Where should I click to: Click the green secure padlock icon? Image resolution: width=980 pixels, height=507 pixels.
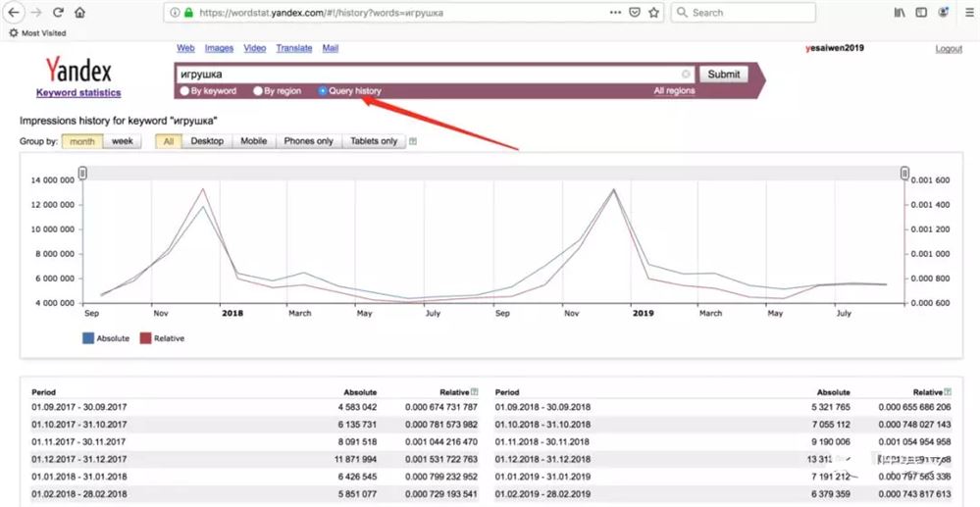188,13
